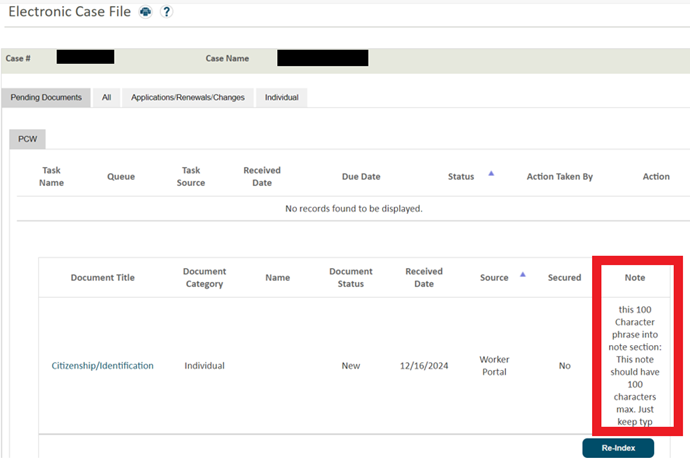
Task: Open the Applications/Renewals/Changes tab
Action: [188, 98]
